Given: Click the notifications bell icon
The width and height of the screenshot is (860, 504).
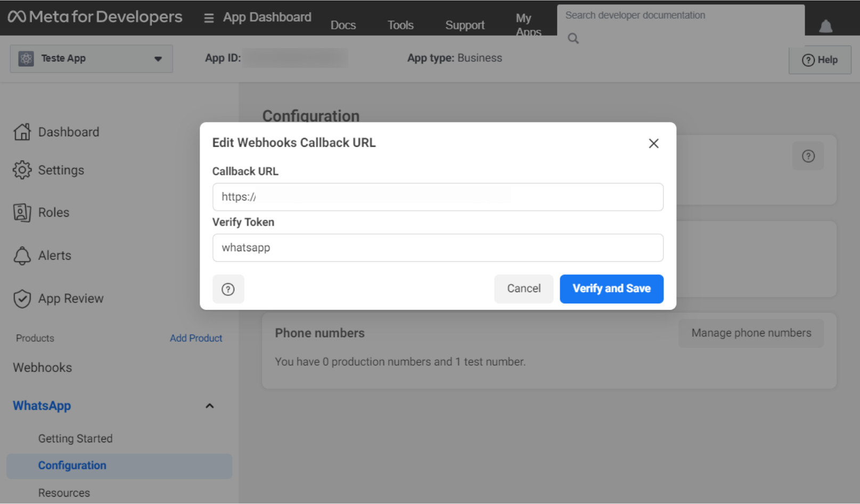Looking at the screenshot, I should coord(825,26).
